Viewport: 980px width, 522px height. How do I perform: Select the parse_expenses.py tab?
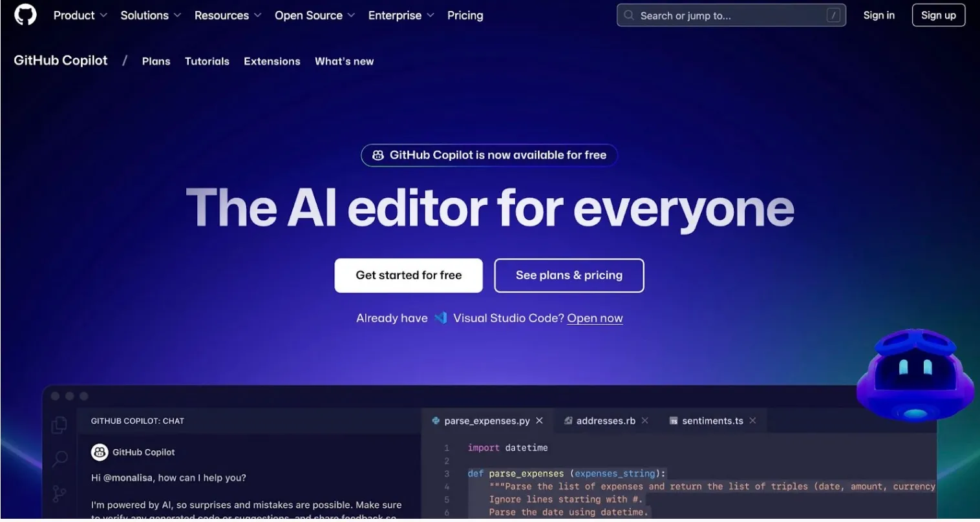pyautogui.click(x=487, y=421)
